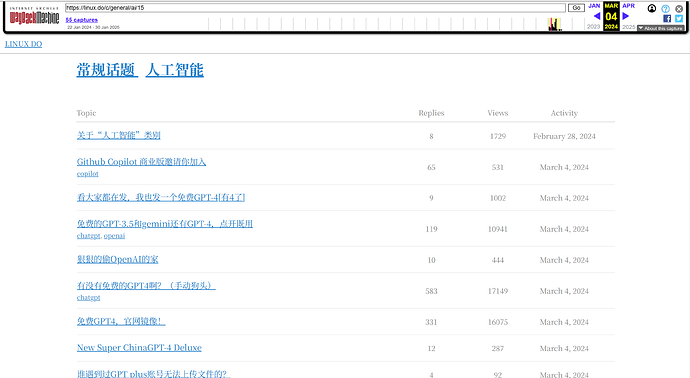Focus the Wayback URL field

click(x=315, y=8)
